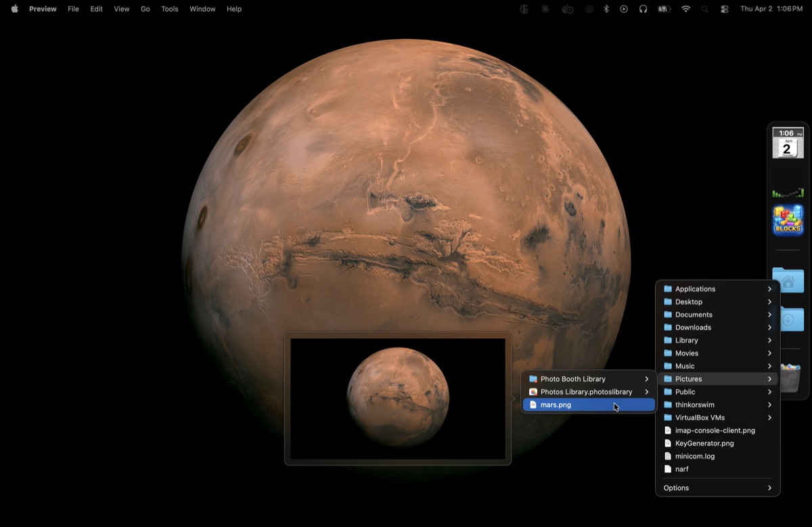The height and width of the screenshot is (527, 812).
Task: Open the file named narf
Action: coord(717,469)
